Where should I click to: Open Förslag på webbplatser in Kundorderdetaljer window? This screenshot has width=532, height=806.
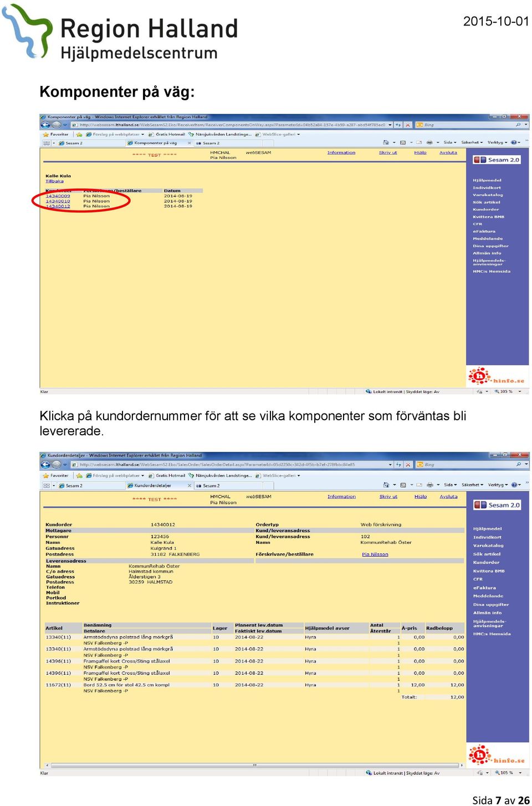pos(115,476)
